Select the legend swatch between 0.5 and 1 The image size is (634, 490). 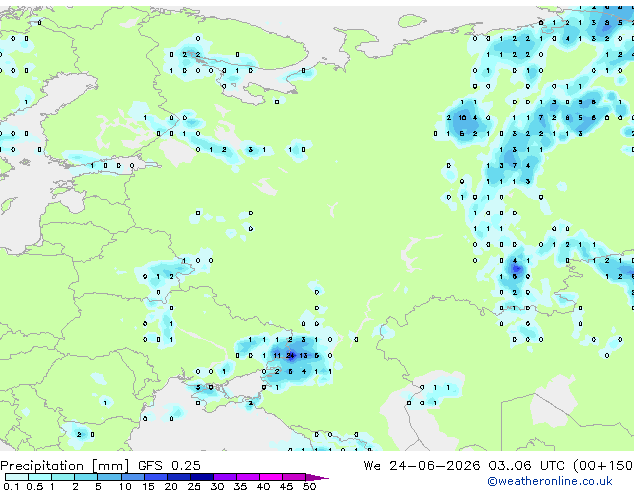coord(40,477)
